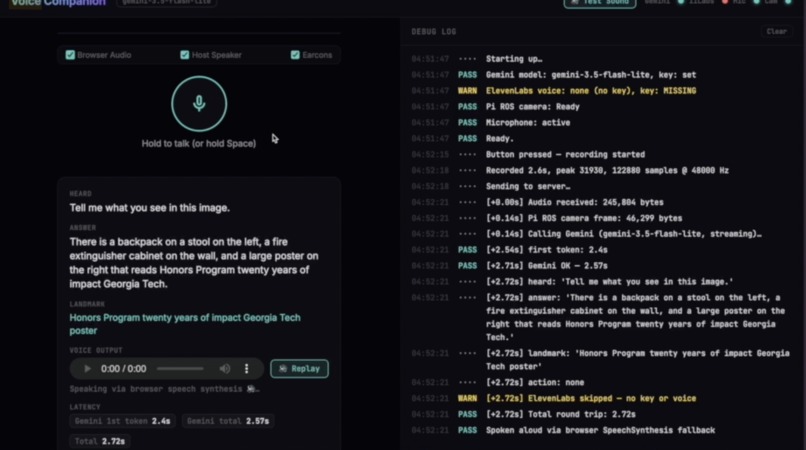The height and width of the screenshot is (450, 806).
Task: Uncheck the Browser Audio checkbox
Action: click(x=70, y=55)
